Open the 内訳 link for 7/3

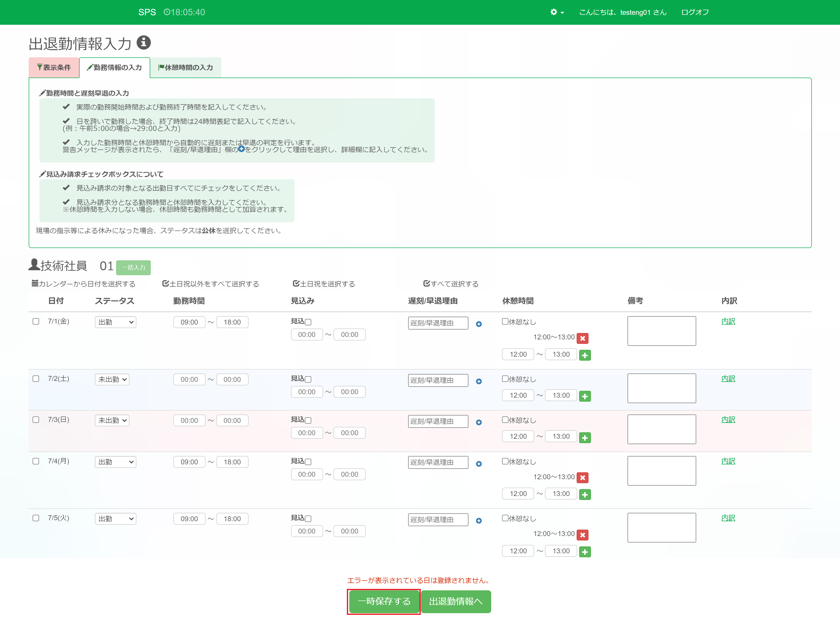click(728, 419)
